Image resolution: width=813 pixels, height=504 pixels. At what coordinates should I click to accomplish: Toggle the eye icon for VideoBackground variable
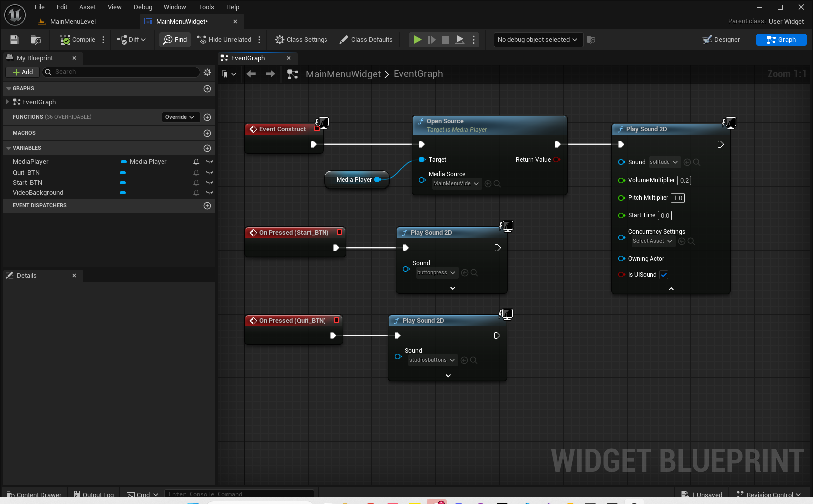coord(210,193)
